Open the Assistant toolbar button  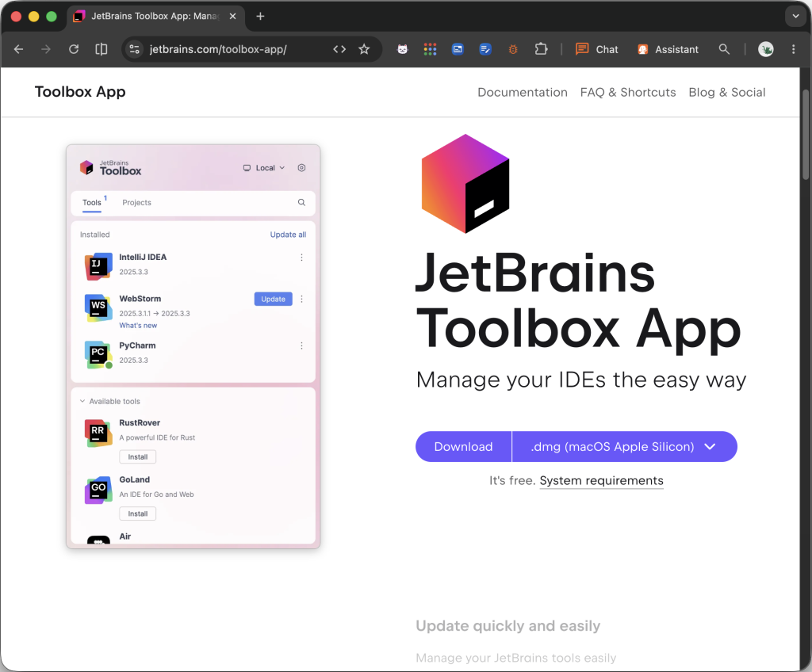pos(668,49)
